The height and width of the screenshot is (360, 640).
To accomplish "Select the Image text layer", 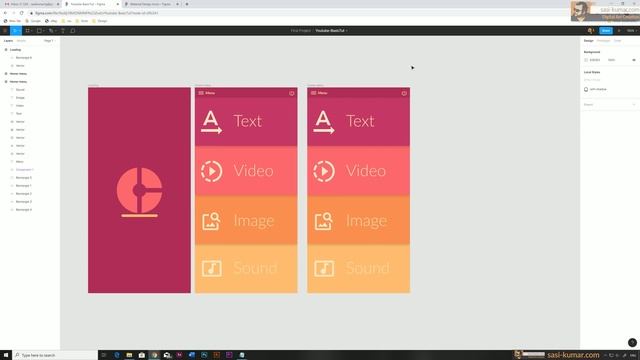I will click(20, 98).
